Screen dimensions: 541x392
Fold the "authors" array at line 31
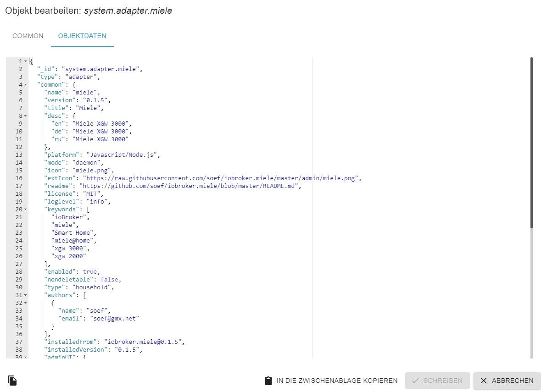point(25,295)
